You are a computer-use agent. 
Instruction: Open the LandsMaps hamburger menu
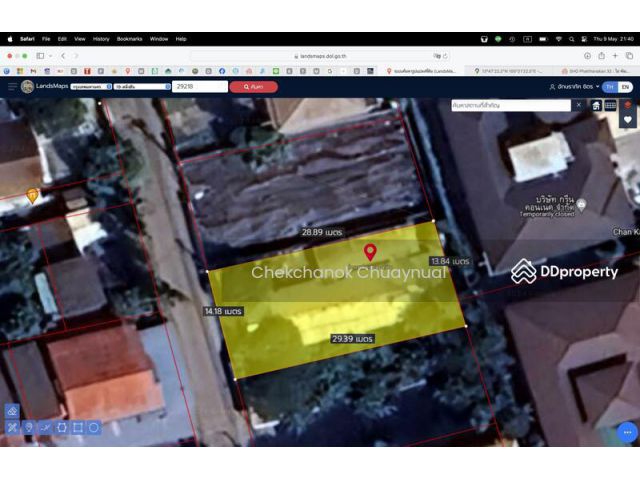[x=12, y=87]
